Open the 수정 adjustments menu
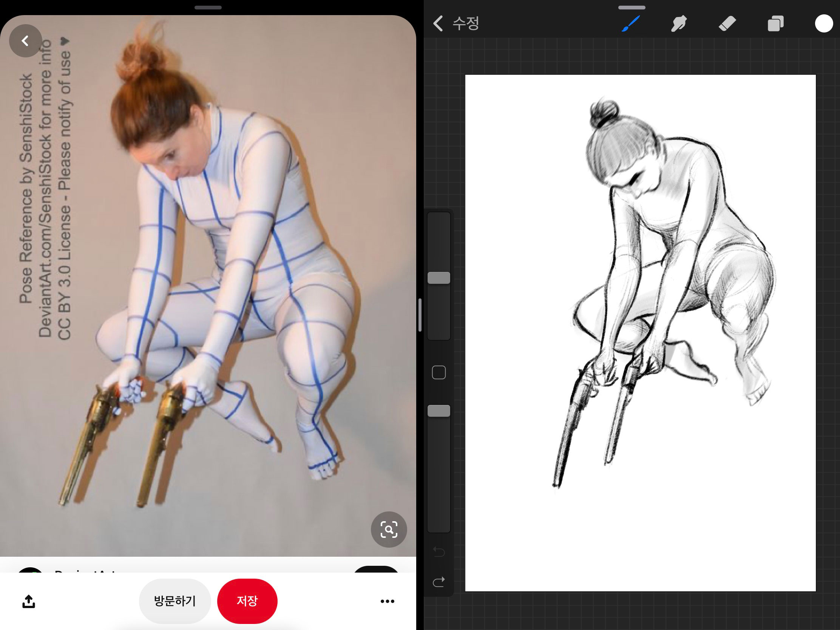The width and height of the screenshot is (840, 630). (x=466, y=23)
